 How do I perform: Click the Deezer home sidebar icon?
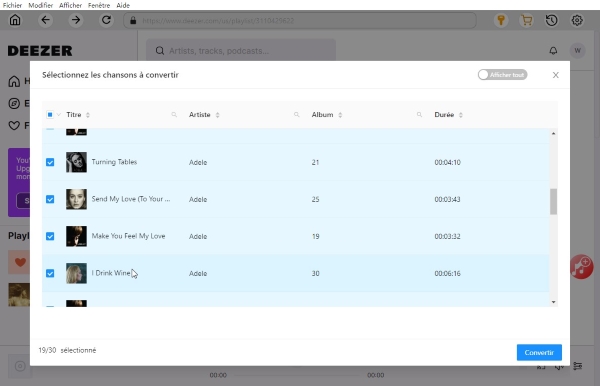pos(14,81)
